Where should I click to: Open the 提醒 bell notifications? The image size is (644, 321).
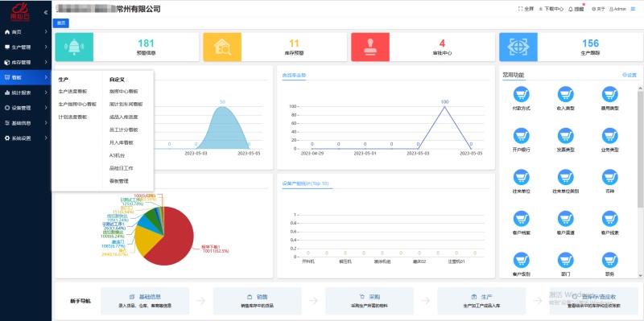[576, 9]
